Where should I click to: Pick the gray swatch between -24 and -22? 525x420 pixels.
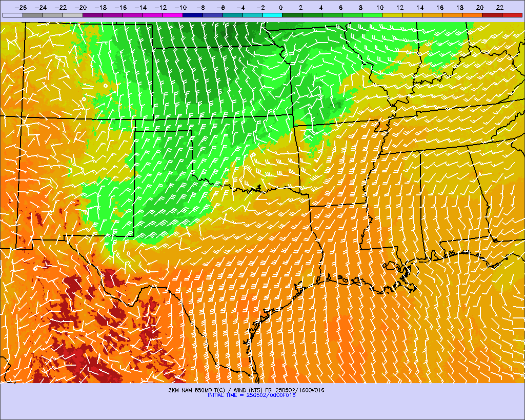pyautogui.click(x=53, y=15)
